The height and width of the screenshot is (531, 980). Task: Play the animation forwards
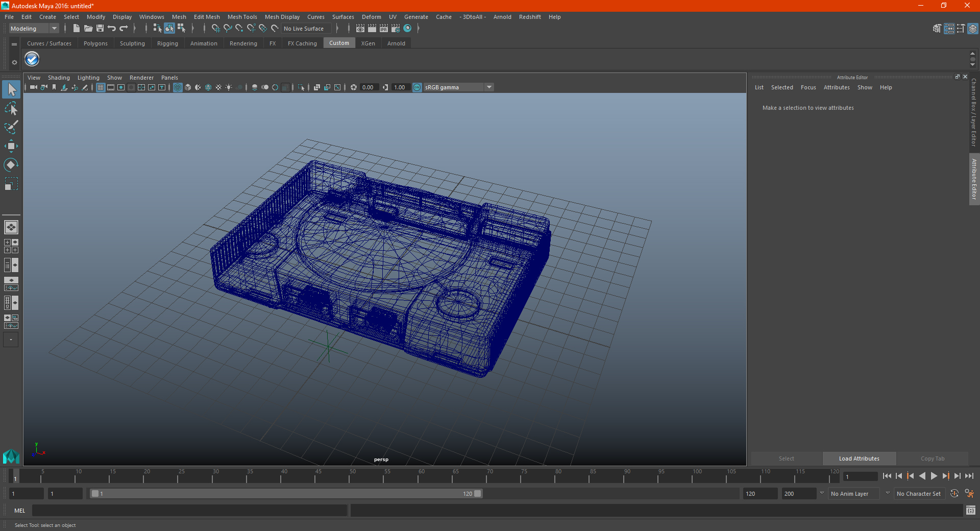pos(934,476)
